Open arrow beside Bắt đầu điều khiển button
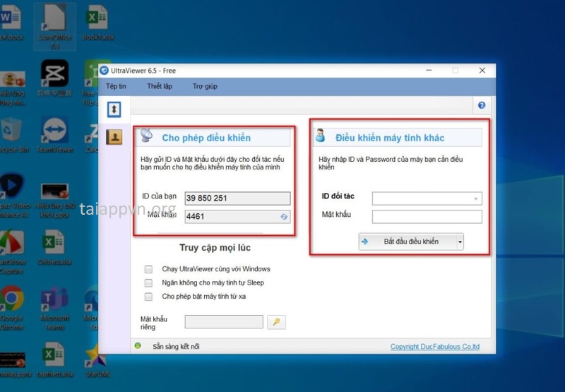Screen dimensions: 565x392 tap(460, 242)
